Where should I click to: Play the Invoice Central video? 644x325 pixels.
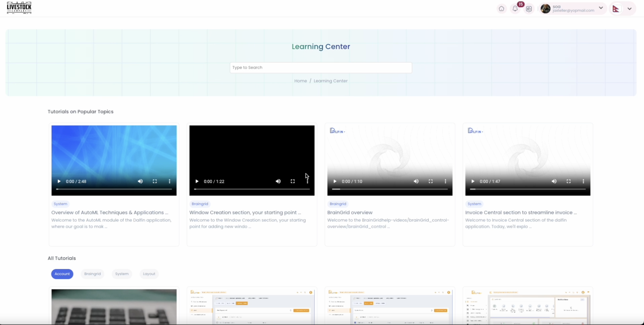coord(473,181)
